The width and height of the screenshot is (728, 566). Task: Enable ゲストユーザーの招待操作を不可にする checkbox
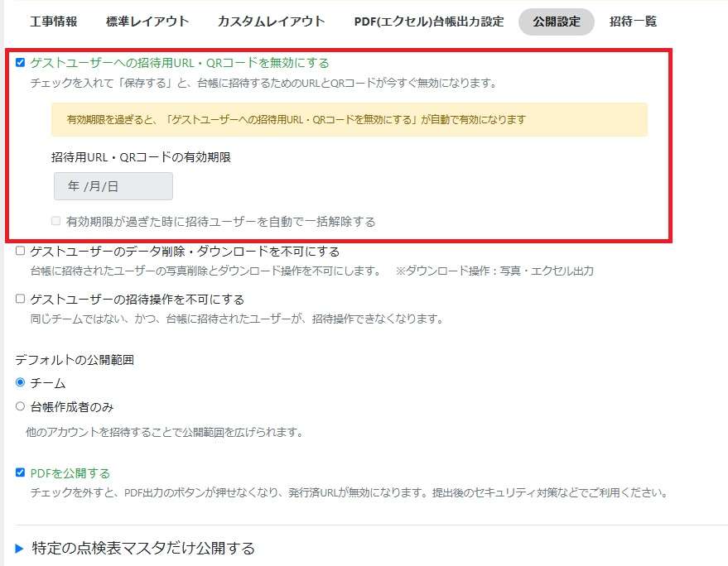20,299
